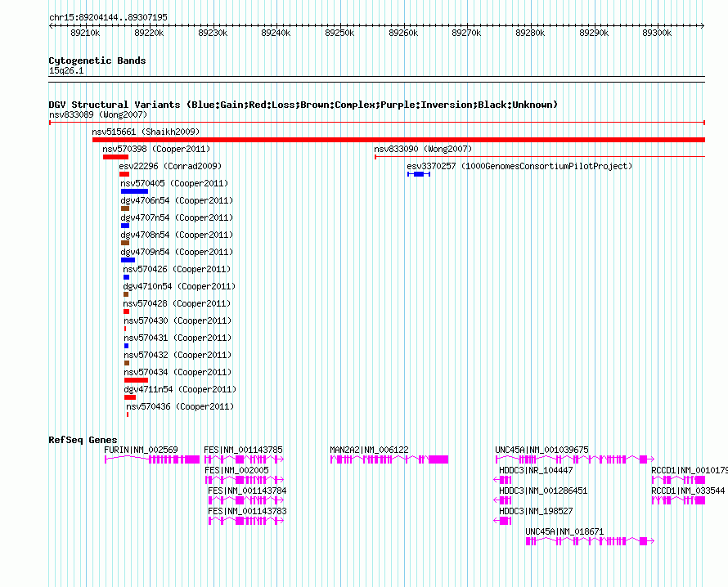Click the red nsv570398 loss bar
Screen dimensions: 728x587
click(x=115, y=157)
